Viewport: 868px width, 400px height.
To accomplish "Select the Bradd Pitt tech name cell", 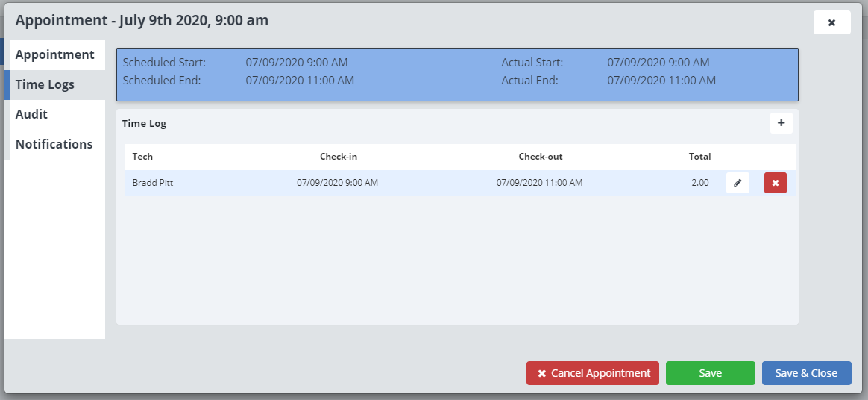I will pos(153,183).
